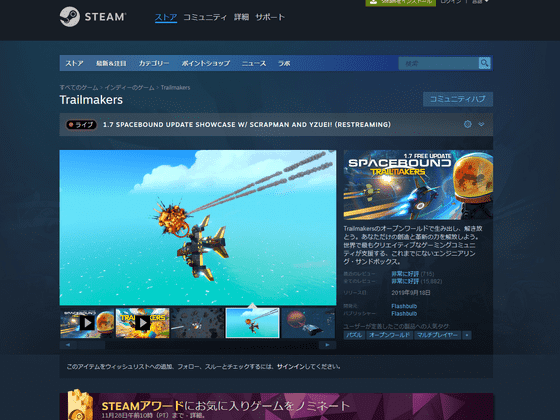Image resolution: width=560 pixels, height=420 pixels.
Task: Select the highlighted sky airplane thumbnail
Action: pos(252,323)
